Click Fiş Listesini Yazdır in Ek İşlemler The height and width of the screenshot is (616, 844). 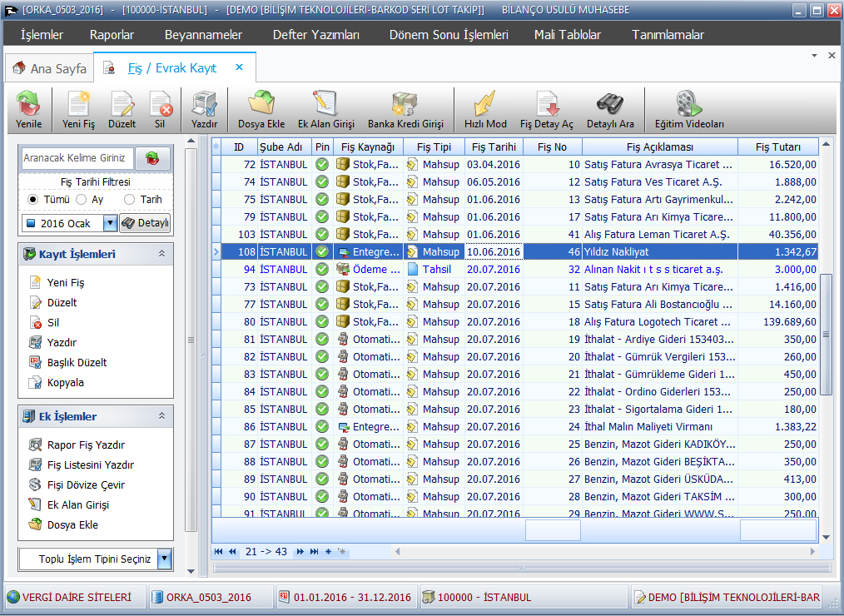tap(82, 464)
